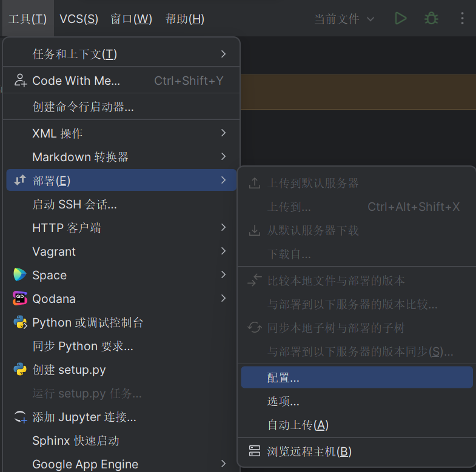
Task: Click the Jupyter connection icon
Action: click(x=20, y=417)
